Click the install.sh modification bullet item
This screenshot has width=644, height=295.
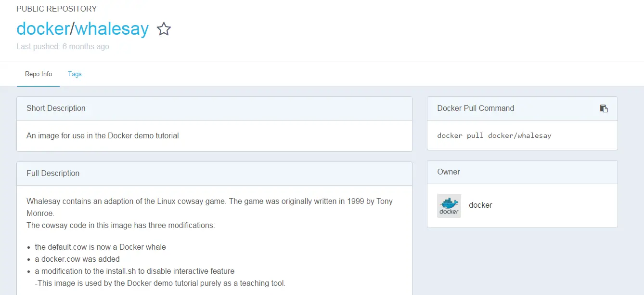tap(134, 271)
